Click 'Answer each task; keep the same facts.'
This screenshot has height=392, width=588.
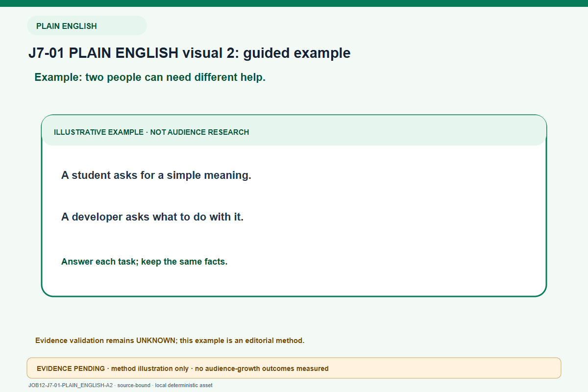click(x=145, y=262)
